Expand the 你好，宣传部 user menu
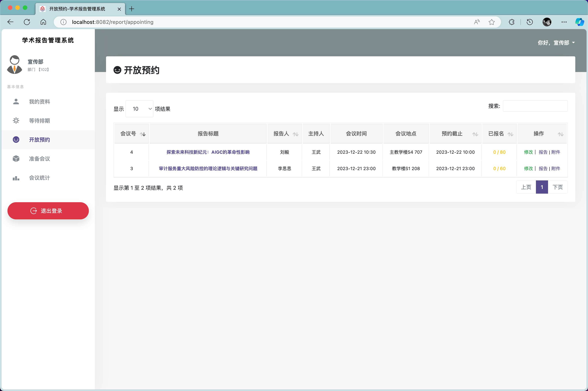Screen dimensions: 588x391 pyautogui.click(x=556, y=43)
